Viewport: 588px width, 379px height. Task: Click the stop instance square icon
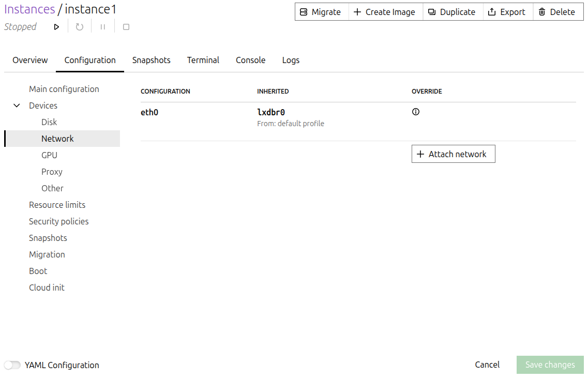point(126,27)
